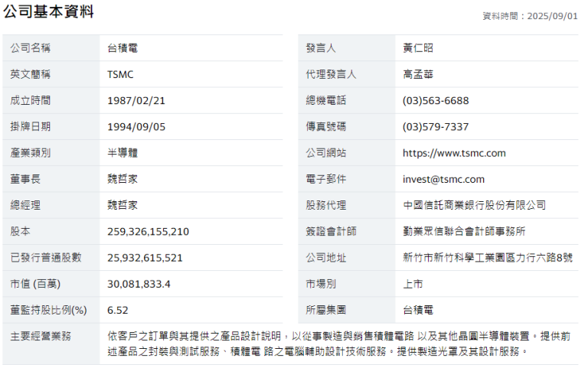Screen dimensions: 588x368
Task: Click the stock agent 中國信託商業銀行股份有限公司
Action: (474, 205)
